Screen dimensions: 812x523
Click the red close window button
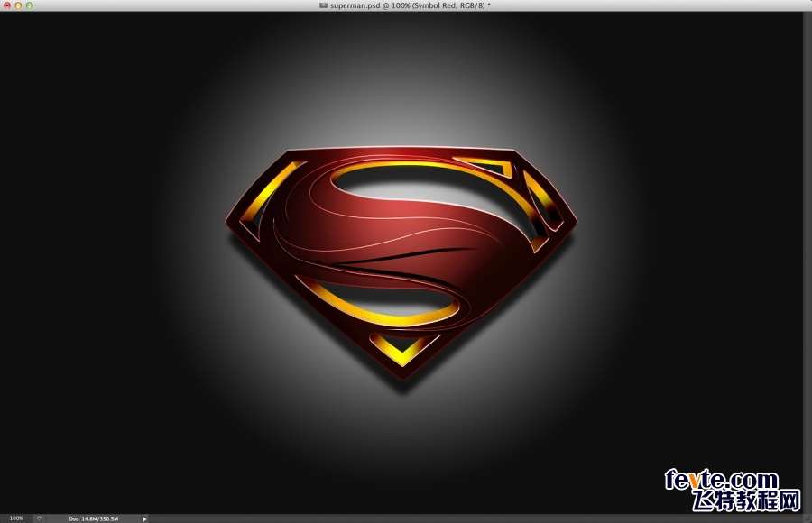(x=6, y=5)
